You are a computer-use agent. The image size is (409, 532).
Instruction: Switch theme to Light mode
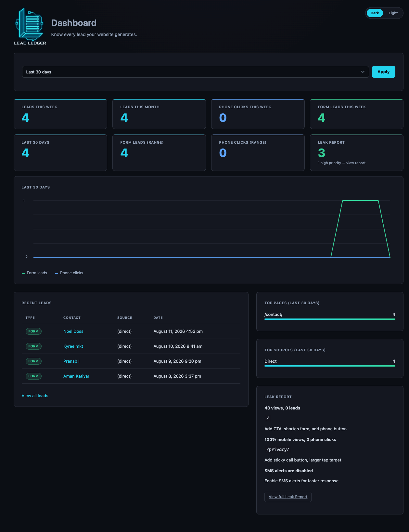point(393,13)
